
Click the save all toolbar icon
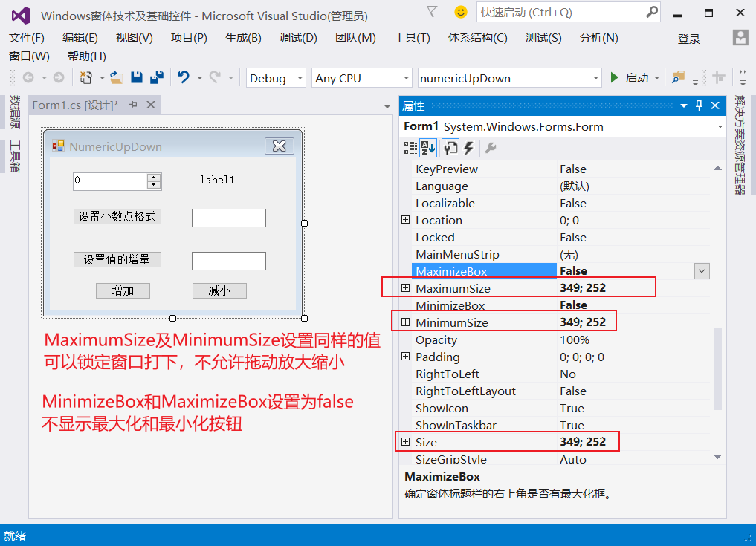pyautogui.click(x=157, y=77)
